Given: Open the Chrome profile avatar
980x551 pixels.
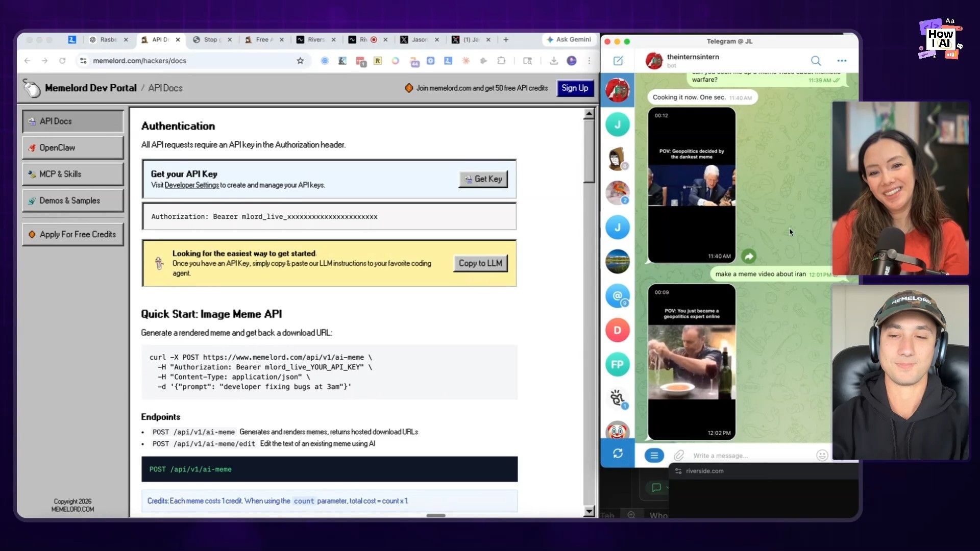Looking at the screenshot, I should pos(572,61).
